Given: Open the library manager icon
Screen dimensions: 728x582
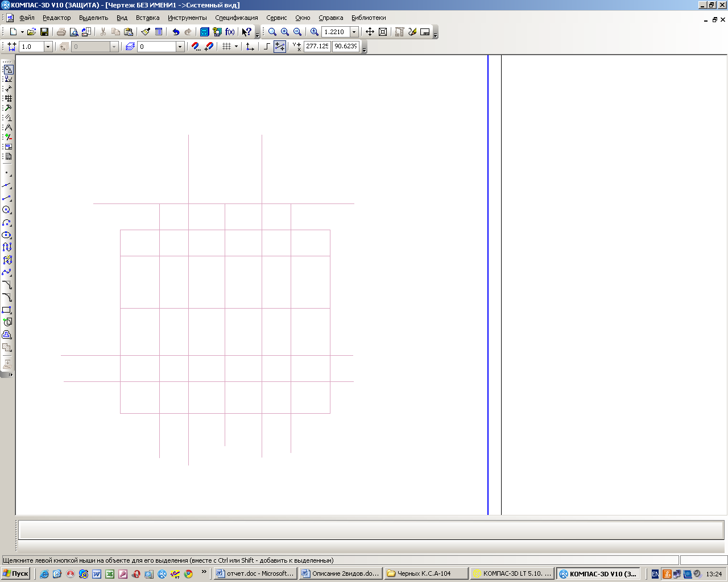Looking at the screenshot, I should click(x=205, y=32).
